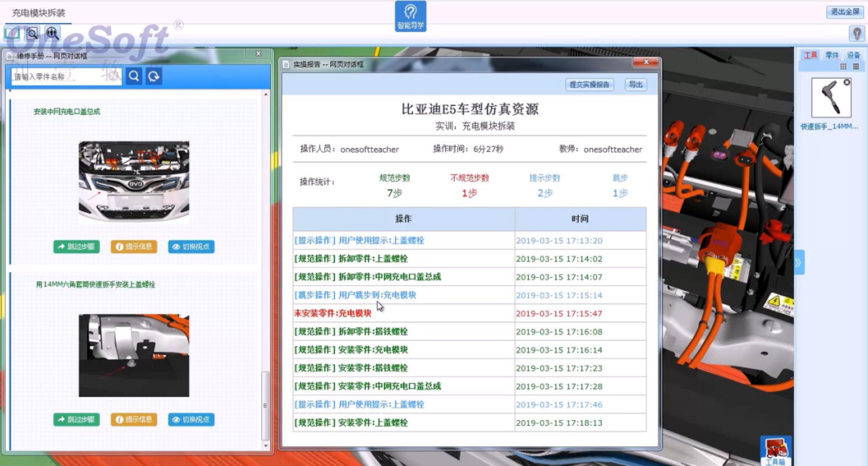Click the manual dialog scrollbar up arrow
Image resolution: width=868 pixels, height=466 pixels.
pyautogui.click(x=267, y=95)
